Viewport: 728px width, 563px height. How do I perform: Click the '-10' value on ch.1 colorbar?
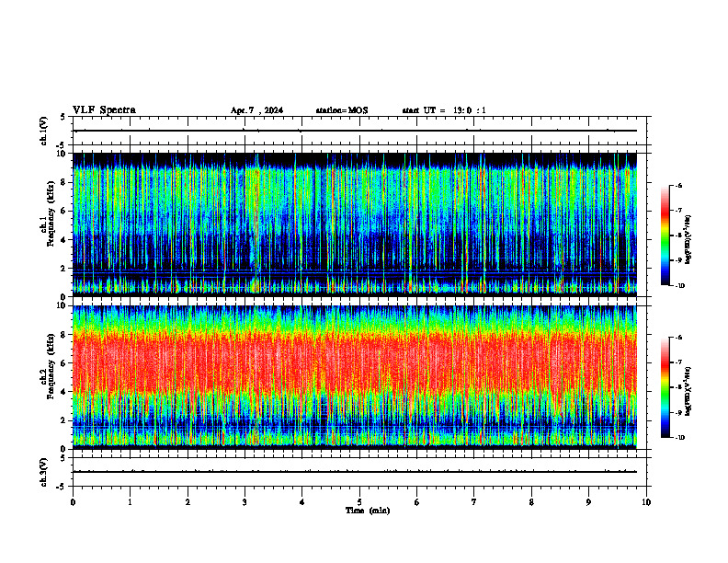pyautogui.click(x=679, y=286)
